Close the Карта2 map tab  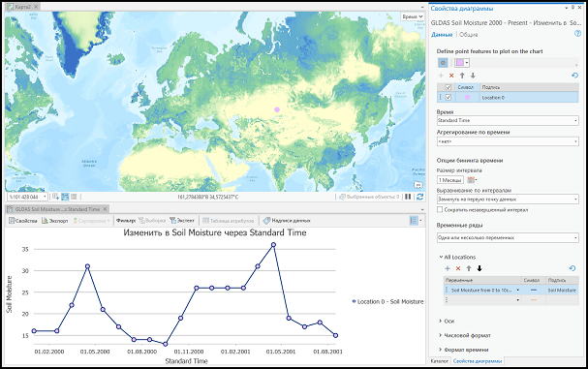pyautogui.click(x=36, y=7)
